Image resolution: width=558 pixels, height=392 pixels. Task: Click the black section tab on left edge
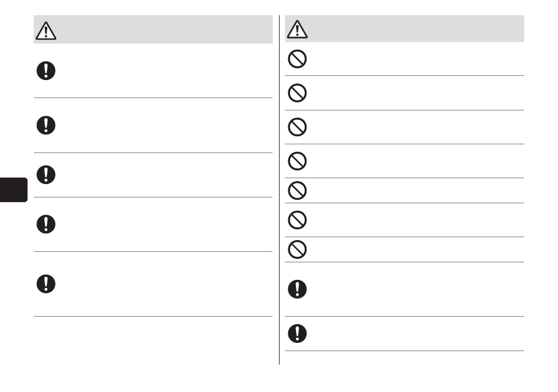13,190
